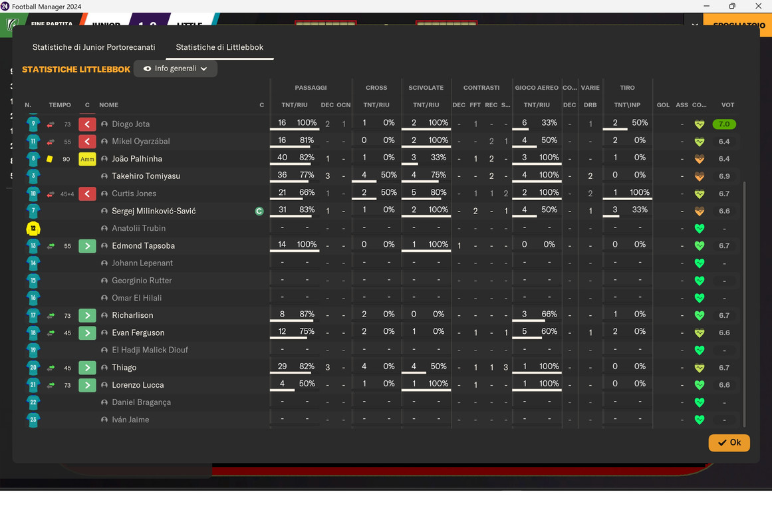Click Anatolii Trubin's green condition heart

(x=699, y=229)
